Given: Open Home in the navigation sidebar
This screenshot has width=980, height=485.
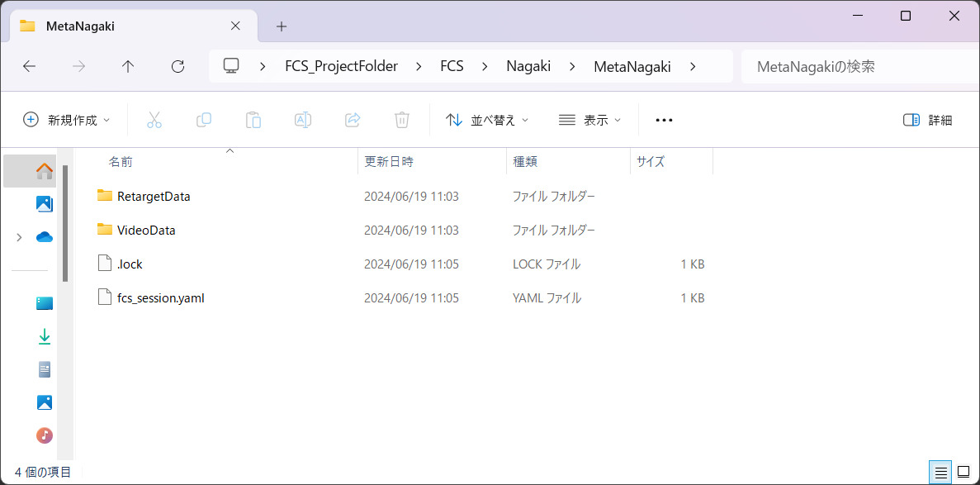Looking at the screenshot, I should pos(45,171).
